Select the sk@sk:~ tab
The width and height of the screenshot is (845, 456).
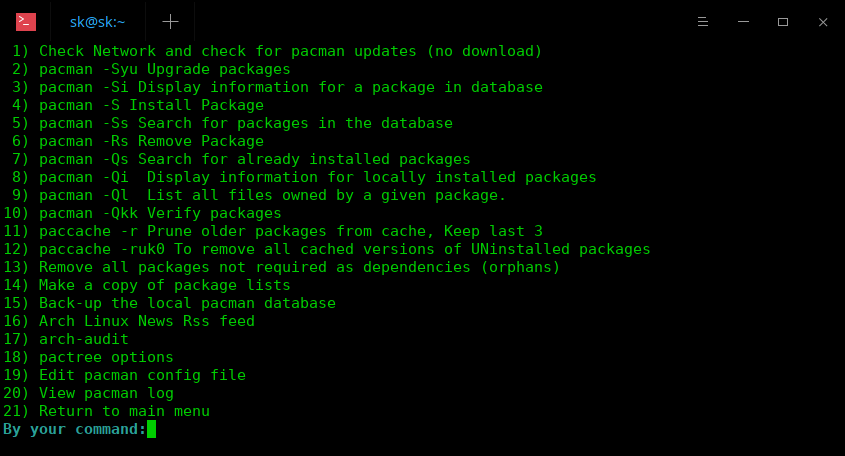98,22
